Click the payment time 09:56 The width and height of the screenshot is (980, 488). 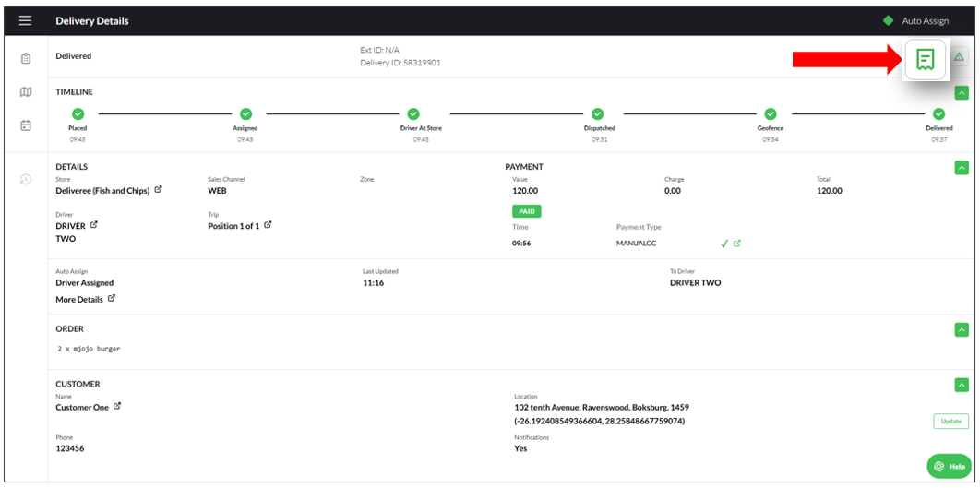coord(521,244)
